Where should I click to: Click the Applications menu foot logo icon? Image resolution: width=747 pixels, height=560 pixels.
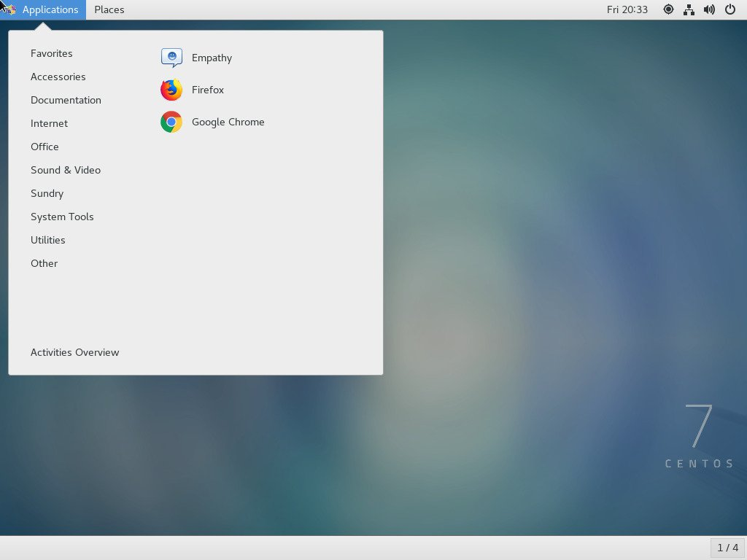click(9, 9)
